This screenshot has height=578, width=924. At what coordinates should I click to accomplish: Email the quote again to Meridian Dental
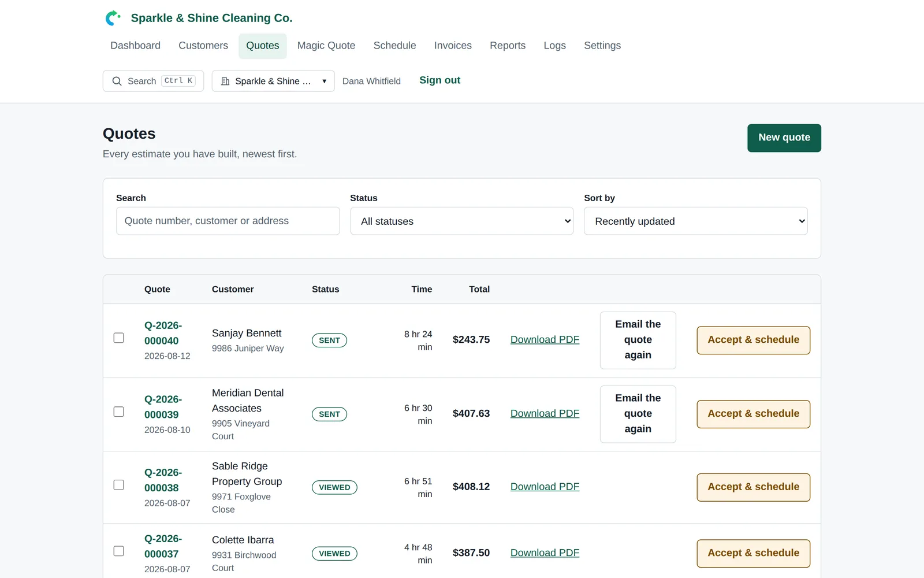click(638, 414)
